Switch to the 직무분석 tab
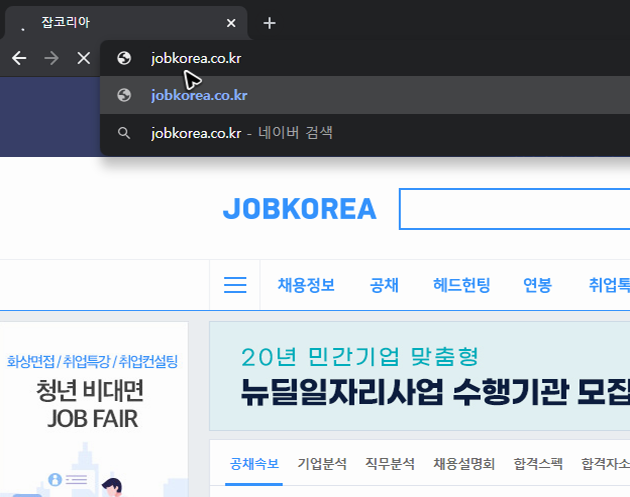This screenshot has width=630, height=497. [390, 464]
